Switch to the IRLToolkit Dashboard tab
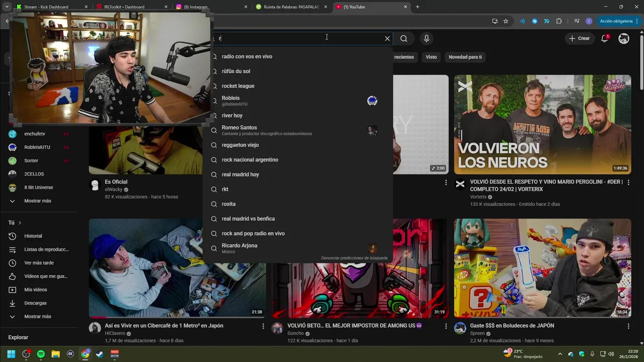 tap(124, 7)
